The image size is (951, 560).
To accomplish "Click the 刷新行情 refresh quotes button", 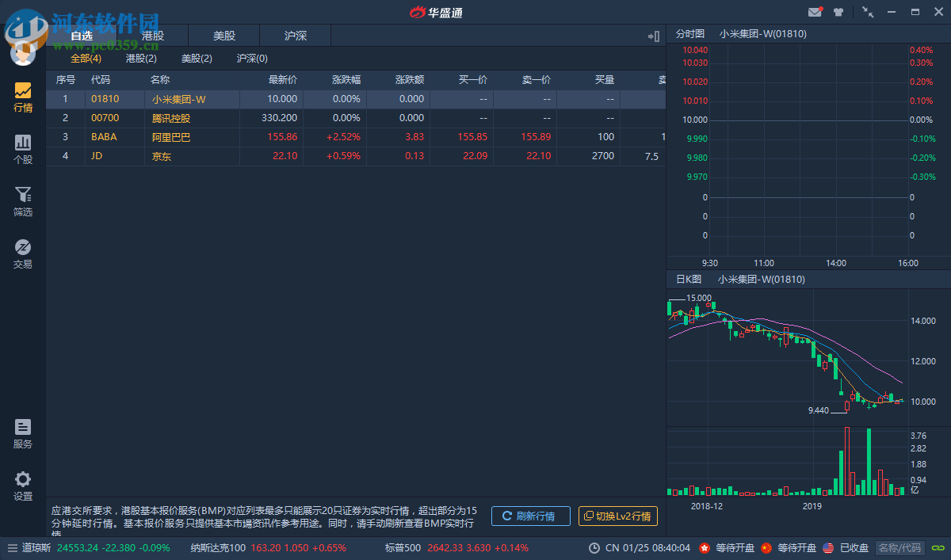I will coord(531,516).
